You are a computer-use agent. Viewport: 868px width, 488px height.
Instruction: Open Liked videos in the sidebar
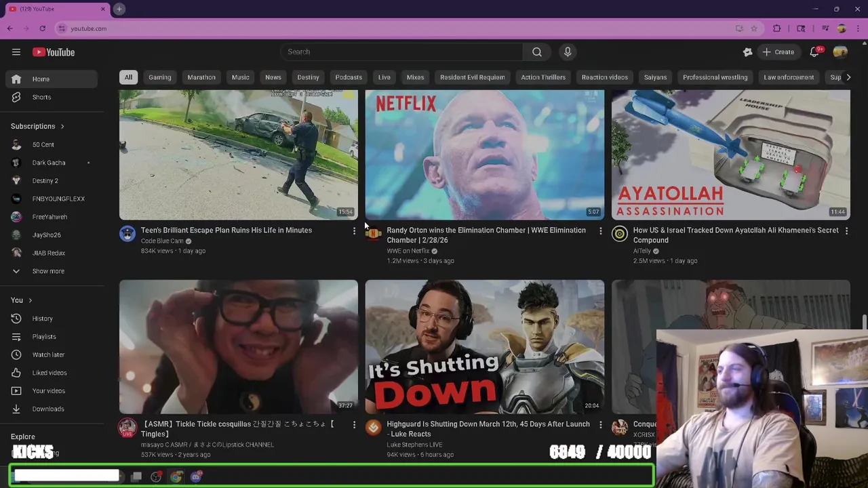coord(51,373)
